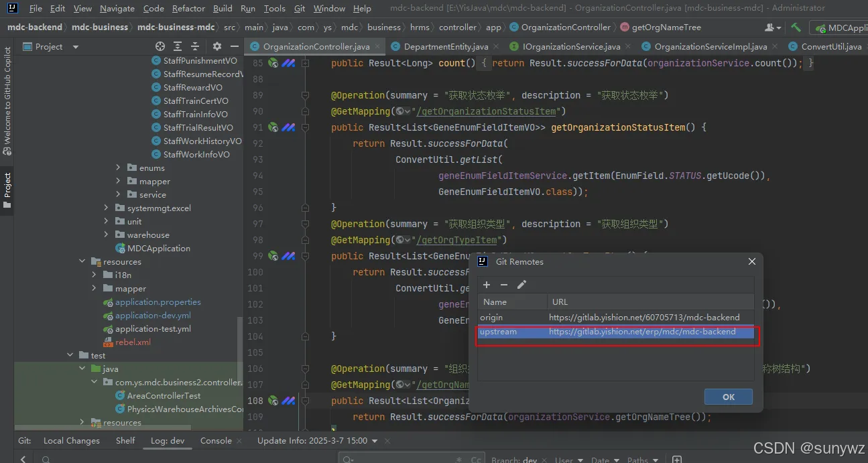Screen dimensions: 868x463
Task: Close OrganizationController.java tab
Action: tap(377, 47)
